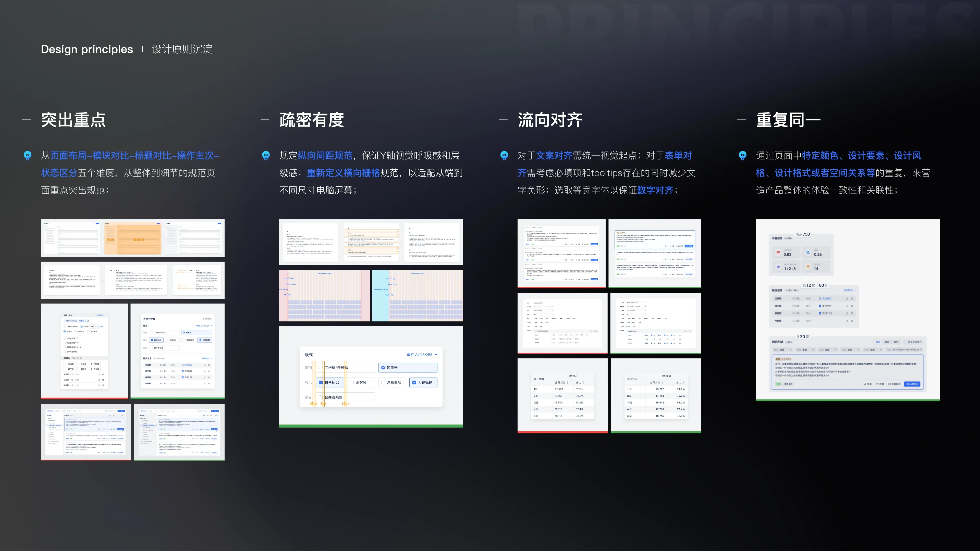Image resolution: width=980 pixels, height=551 pixels.
Task: Click trash icon in 判断题 row under 重复同一
Action: click(x=852, y=321)
